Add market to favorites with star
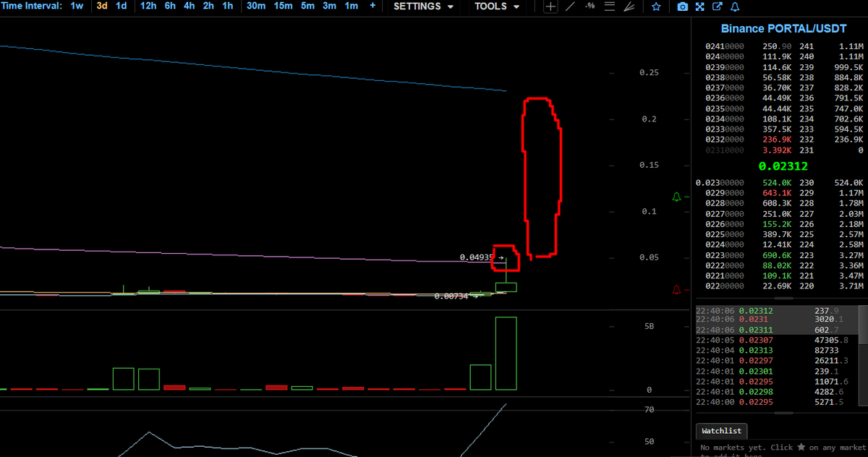 (656, 7)
